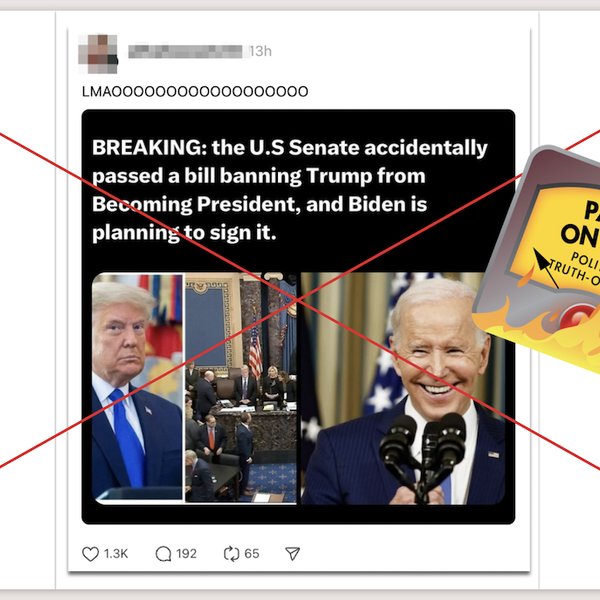Open the 13h post timestamp

261,51
